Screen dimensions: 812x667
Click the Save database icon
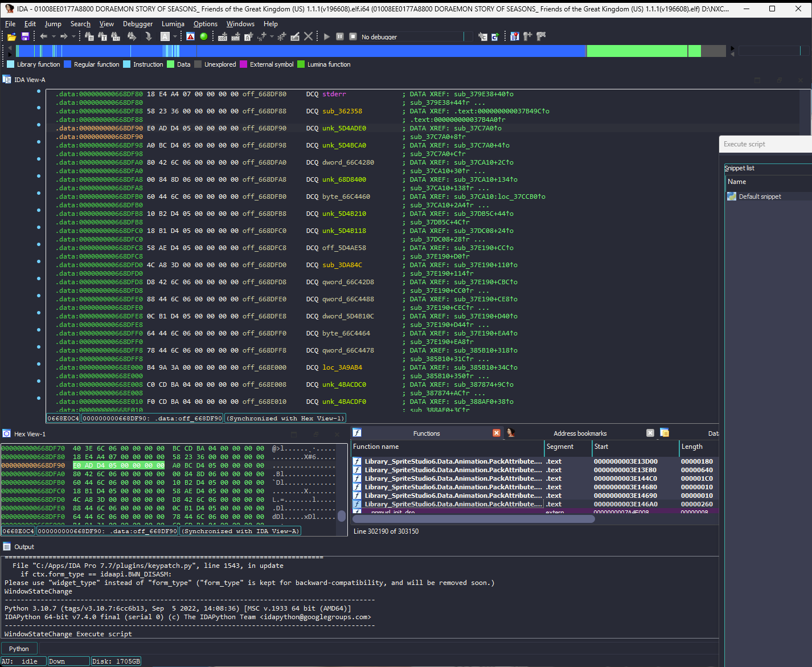click(x=25, y=36)
